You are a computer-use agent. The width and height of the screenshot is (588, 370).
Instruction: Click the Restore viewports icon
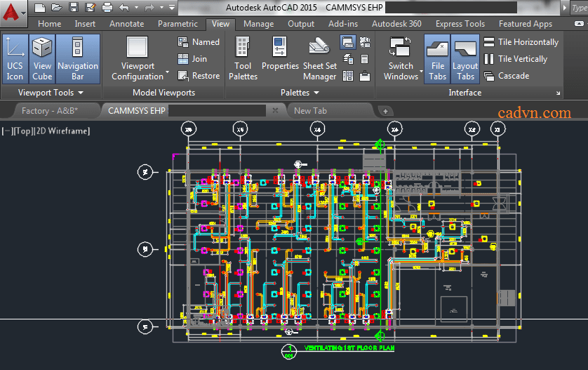[x=184, y=76]
